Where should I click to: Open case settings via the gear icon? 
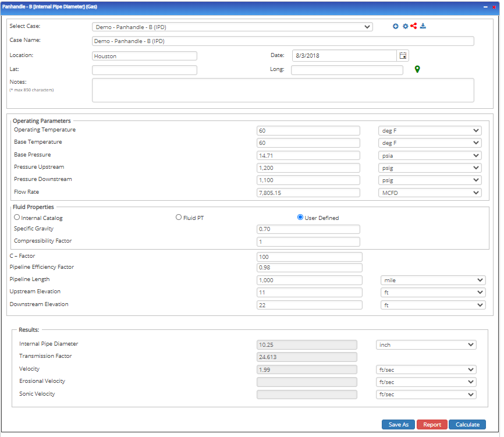coord(406,26)
